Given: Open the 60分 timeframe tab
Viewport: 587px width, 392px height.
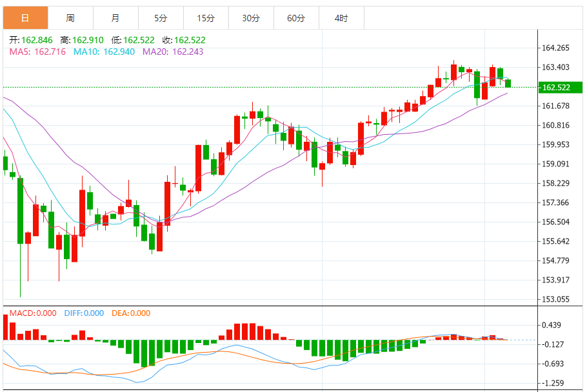Looking at the screenshot, I should pyautogui.click(x=296, y=18).
